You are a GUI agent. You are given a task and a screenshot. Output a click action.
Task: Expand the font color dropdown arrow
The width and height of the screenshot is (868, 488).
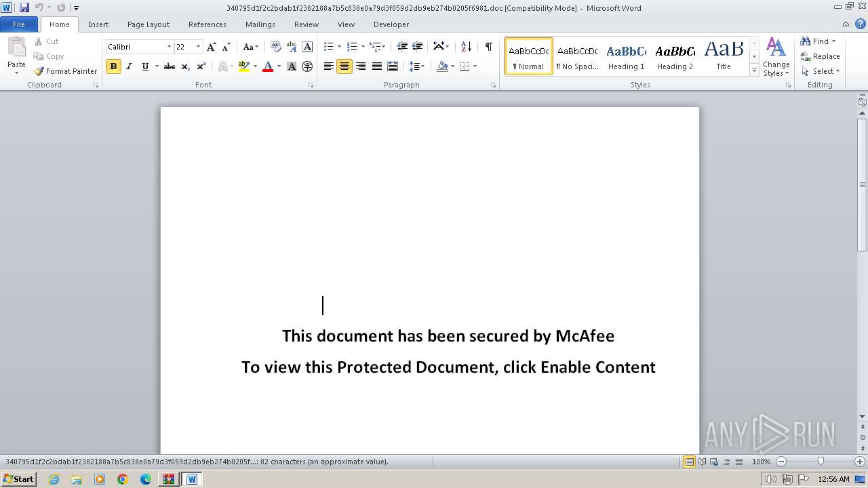tap(279, 66)
